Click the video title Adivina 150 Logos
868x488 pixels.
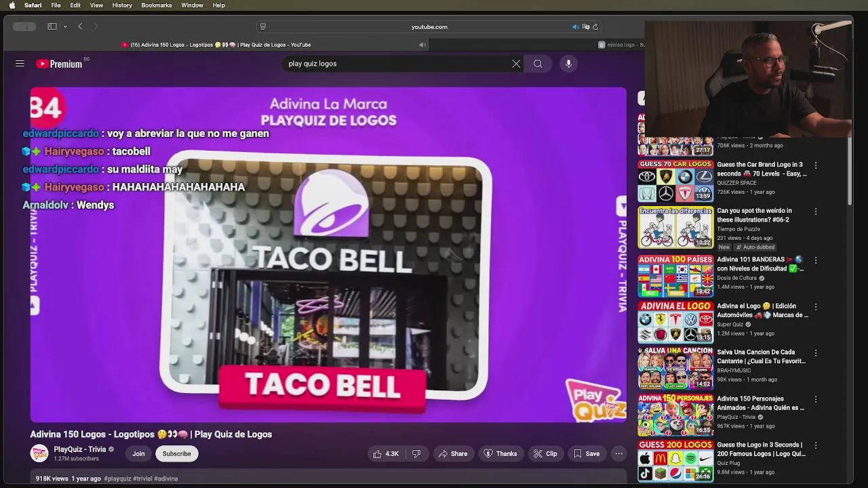(x=151, y=434)
